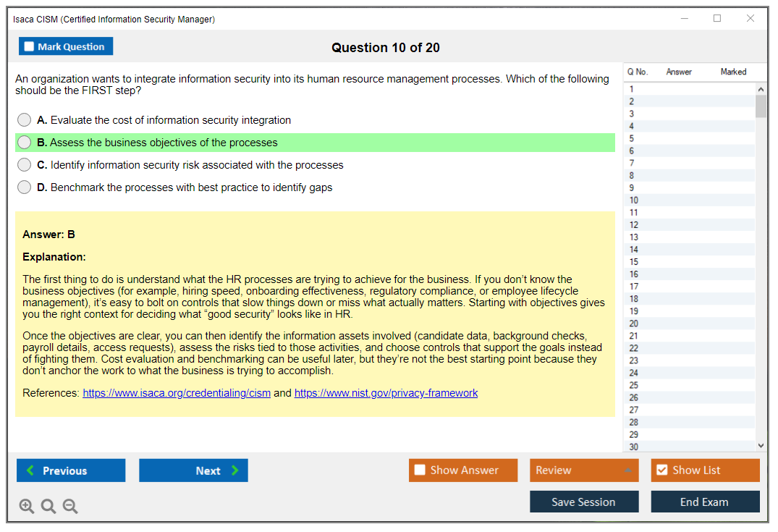
Task: Select question 15 in the question list
Action: pos(688,261)
